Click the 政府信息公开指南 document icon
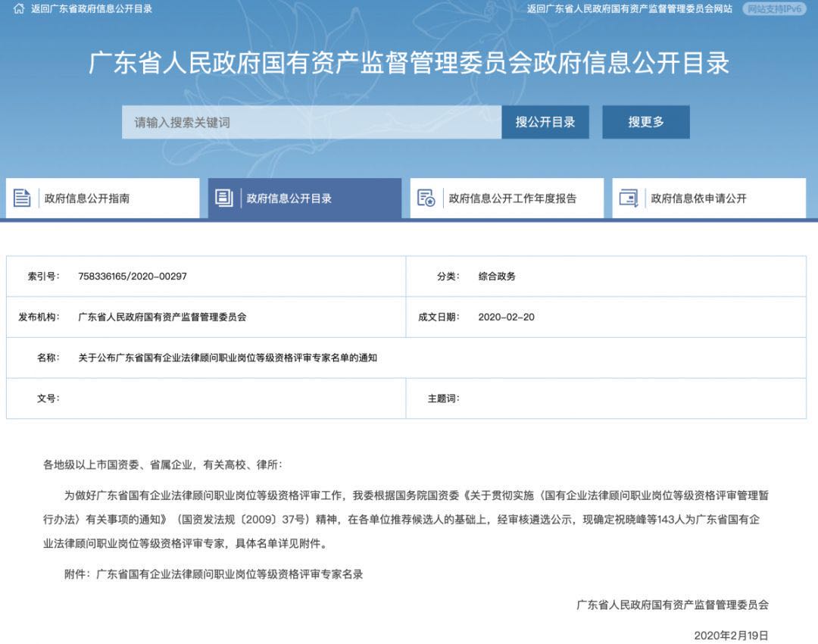This screenshot has height=644, width=818. tap(22, 198)
